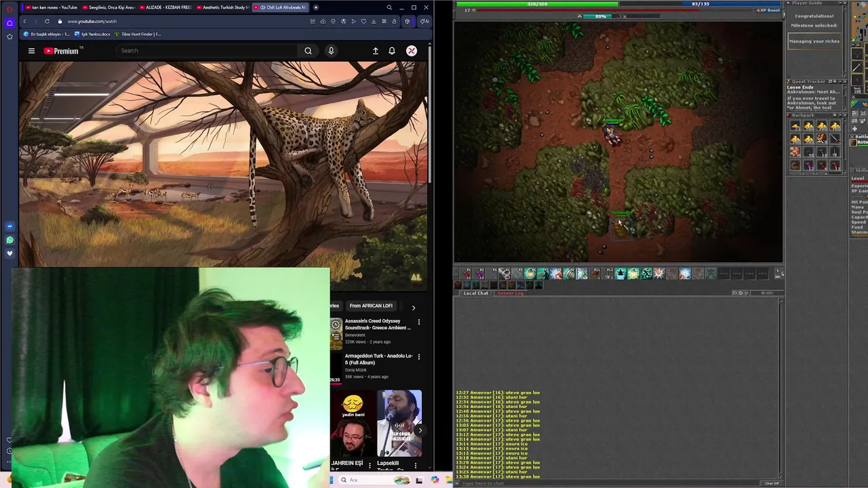
Task: Open YouTube notifications bell
Action: tap(392, 51)
